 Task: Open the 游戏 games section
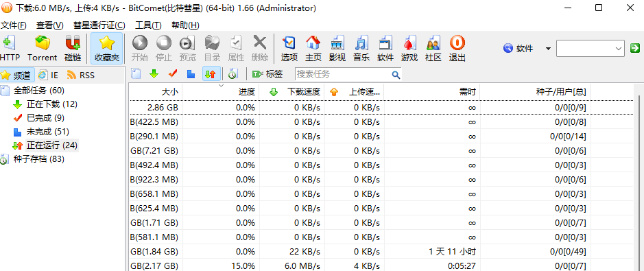click(409, 49)
